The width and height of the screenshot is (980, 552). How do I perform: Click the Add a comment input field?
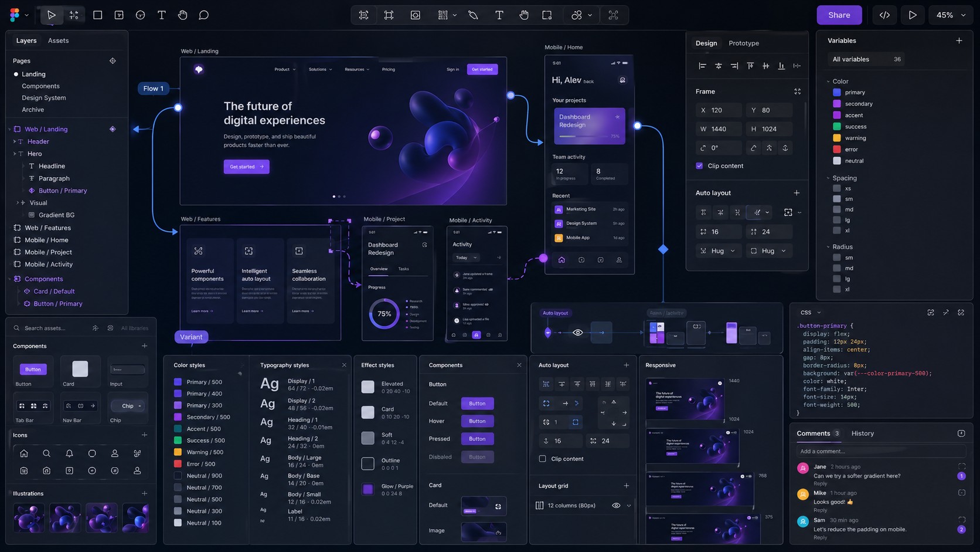pos(879,451)
